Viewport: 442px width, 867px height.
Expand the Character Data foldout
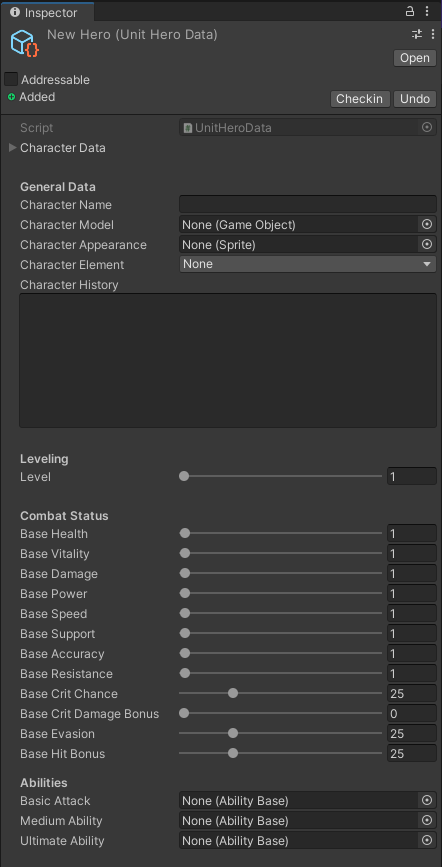pyautogui.click(x=13, y=148)
